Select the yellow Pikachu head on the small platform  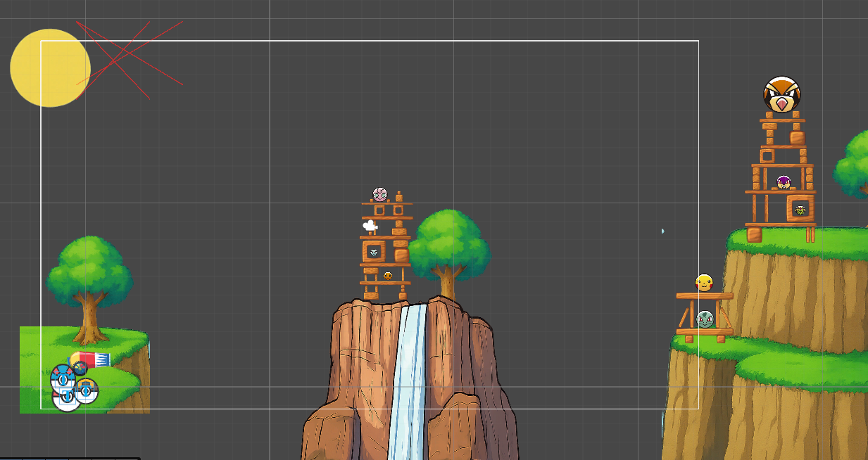pyautogui.click(x=704, y=283)
